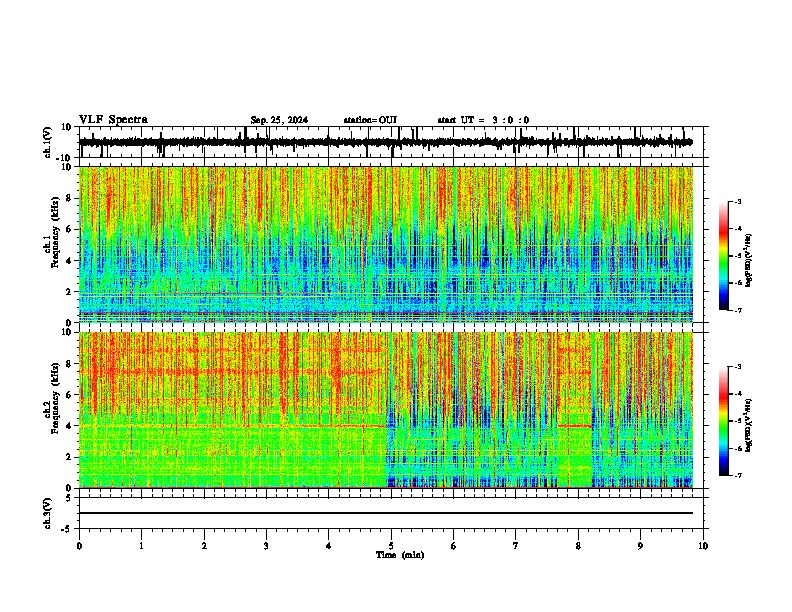The image size is (792, 612).
Task: Click the "-7" label on ch.2 color bar
Action: 738,476
